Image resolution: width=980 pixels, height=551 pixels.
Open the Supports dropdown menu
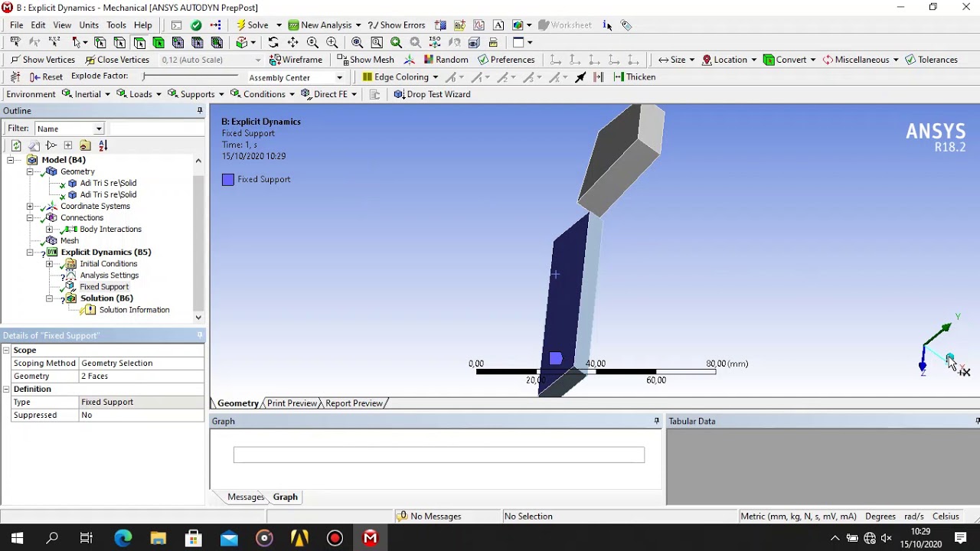(x=196, y=94)
